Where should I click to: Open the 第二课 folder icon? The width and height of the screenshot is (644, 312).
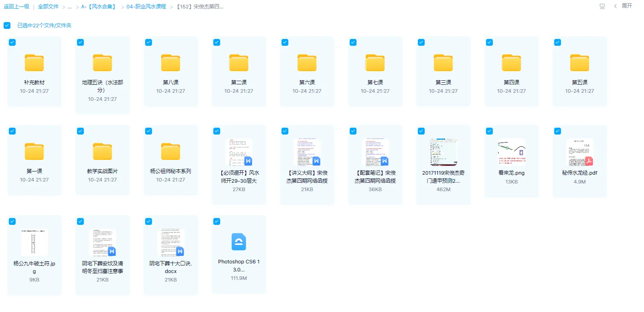pos(239,63)
